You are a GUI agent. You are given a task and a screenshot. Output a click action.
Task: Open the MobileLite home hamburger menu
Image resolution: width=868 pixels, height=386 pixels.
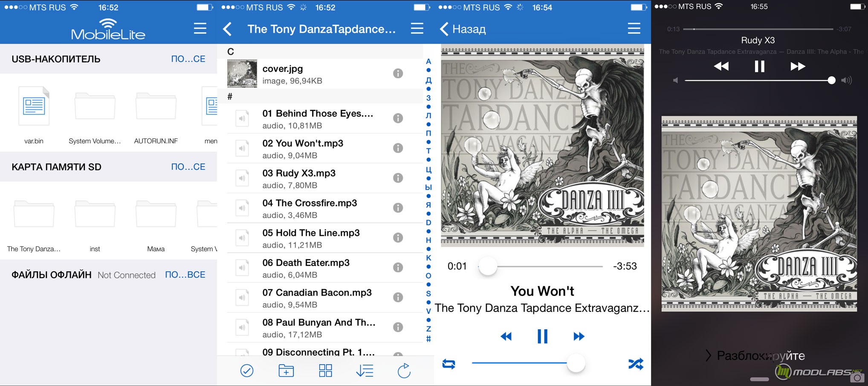pos(200,29)
